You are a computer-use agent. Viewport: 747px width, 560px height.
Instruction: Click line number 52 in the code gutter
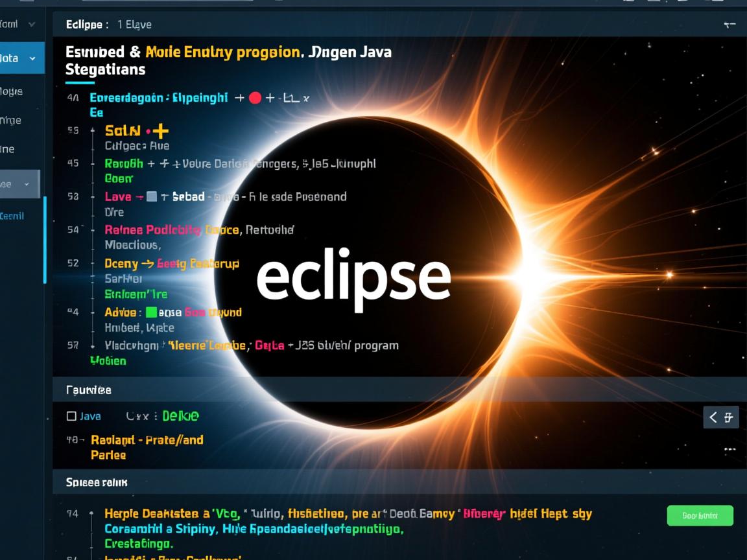click(x=73, y=263)
